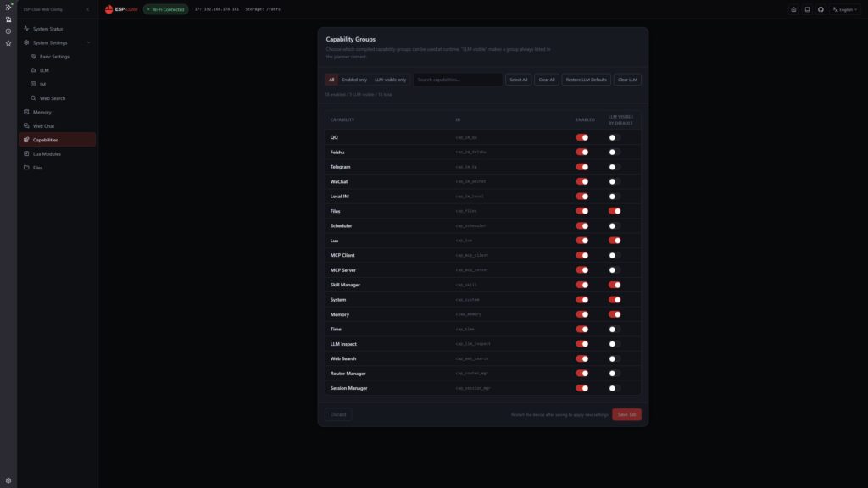Image resolution: width=868 pixels, height=488 pixels.
Task: Toggle LLM Inspect enabled switch
Action: pos(581,344)
